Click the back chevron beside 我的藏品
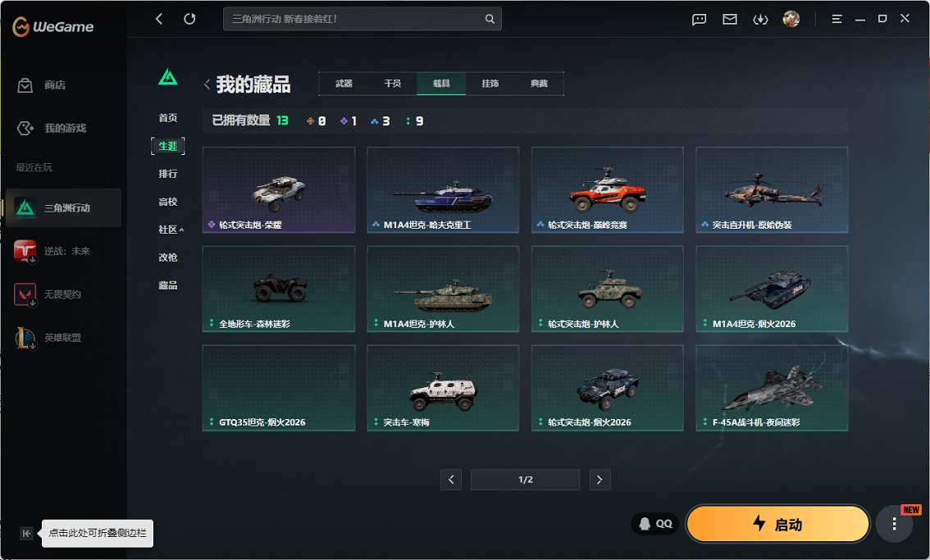Image resolution: width=930 pixels, height=560 pixels. pyautogui.click(x=207, y=83)
